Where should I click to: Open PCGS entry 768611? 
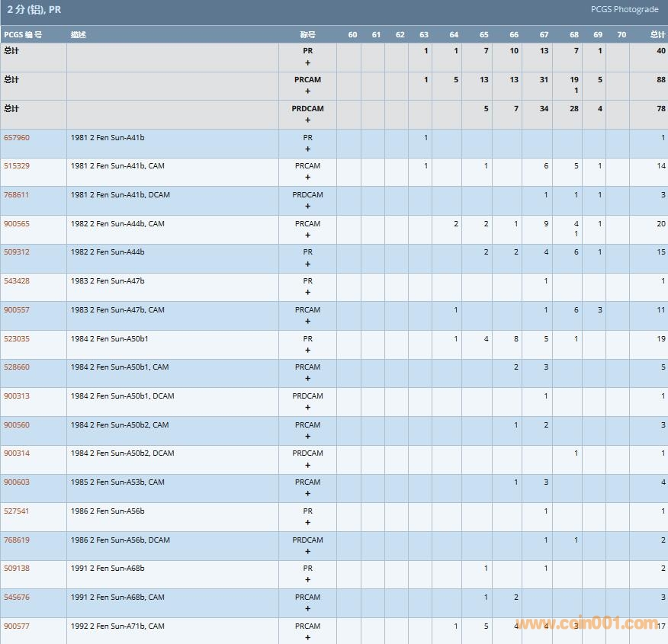pos(17,195)
